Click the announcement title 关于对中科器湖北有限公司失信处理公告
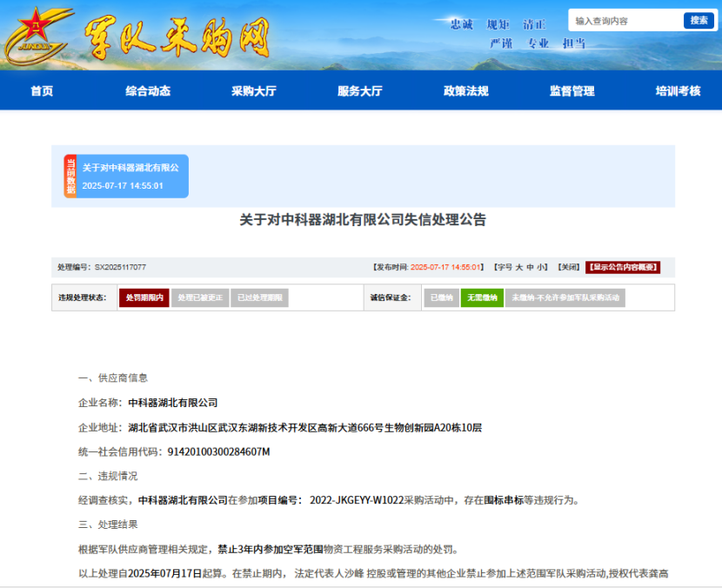 [363, 220]
